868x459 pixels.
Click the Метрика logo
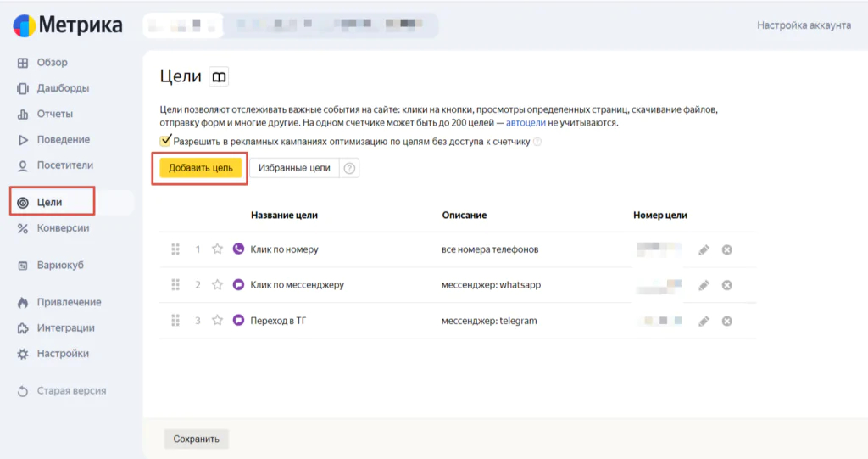68,25
